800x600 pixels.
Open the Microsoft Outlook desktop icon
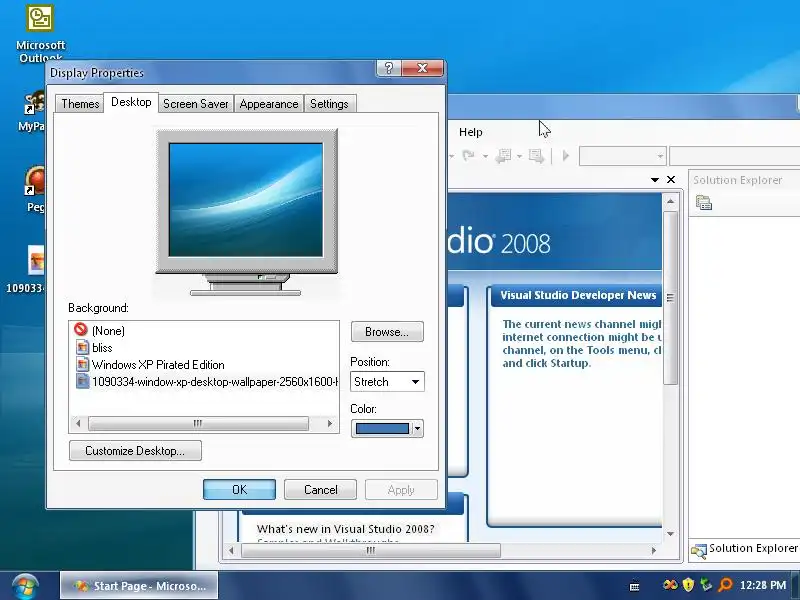point(39,34)
